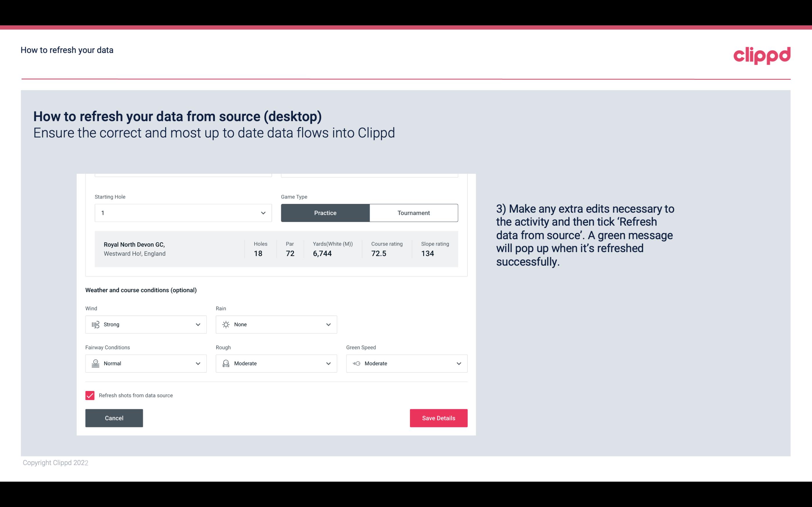
Task: Select the Tournament game type toggle
Action: pyautogui.click(x=413, y=213)
